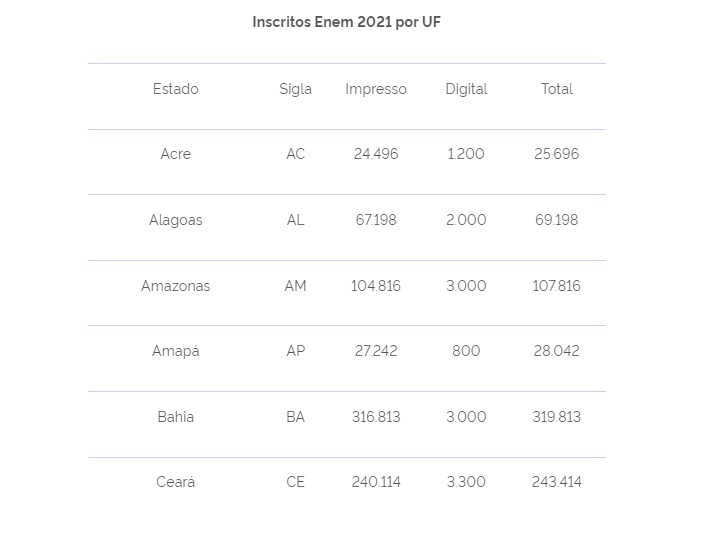
Task: Click the Ceará state cell
Action: [175, 482]
